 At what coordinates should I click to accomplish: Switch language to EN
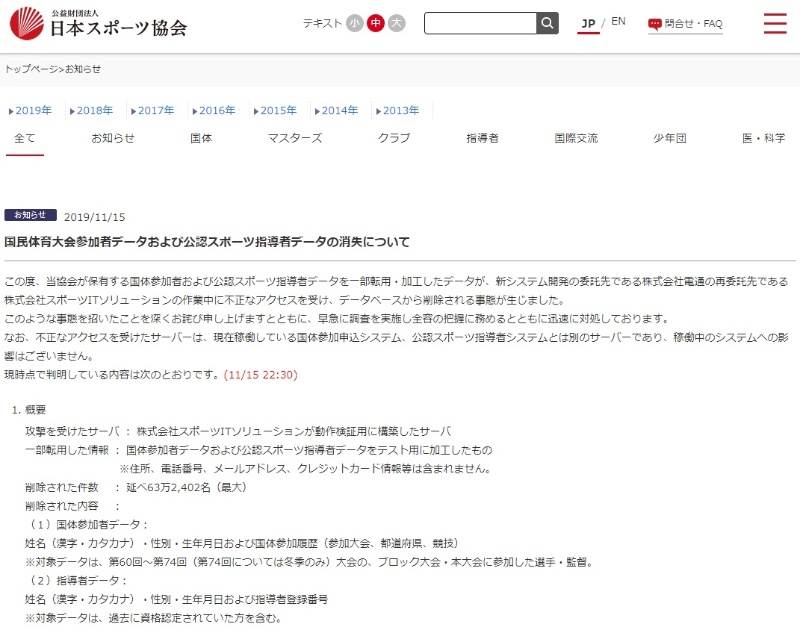coord(619,21)
